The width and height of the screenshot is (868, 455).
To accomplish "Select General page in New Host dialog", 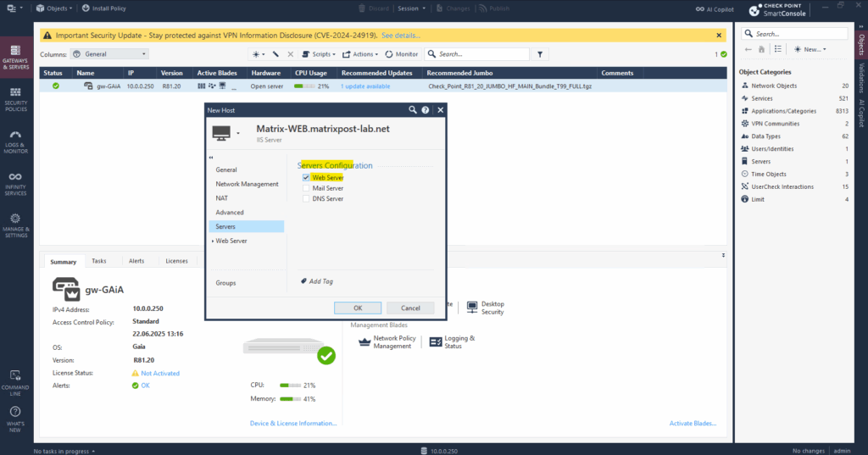I will [225, 170].
